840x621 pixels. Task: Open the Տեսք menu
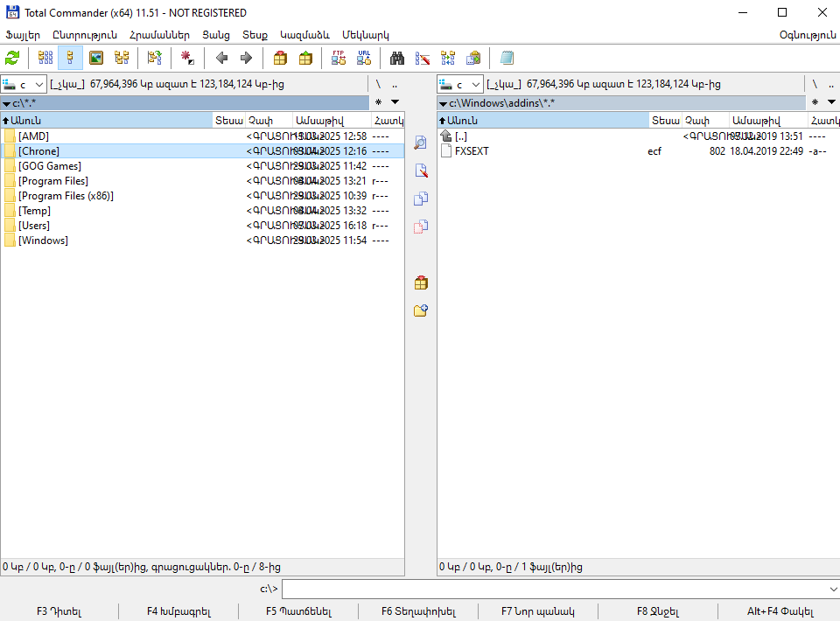255,35
